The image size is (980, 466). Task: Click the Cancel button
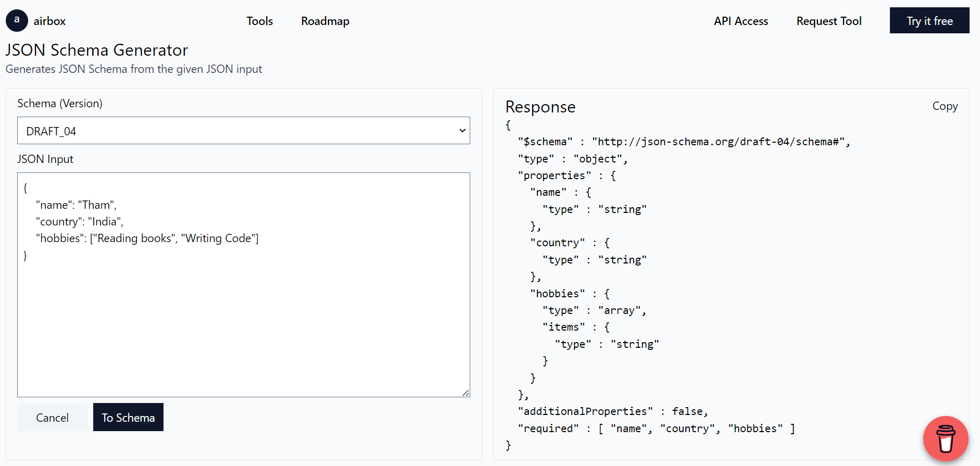point(52,417)
